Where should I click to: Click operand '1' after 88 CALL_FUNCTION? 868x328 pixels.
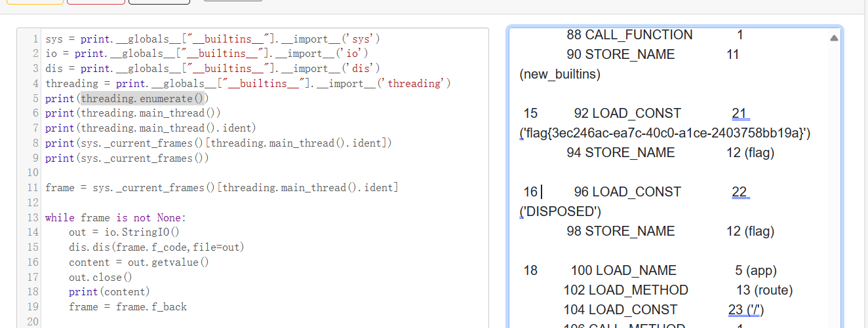[x=740, y=35]
